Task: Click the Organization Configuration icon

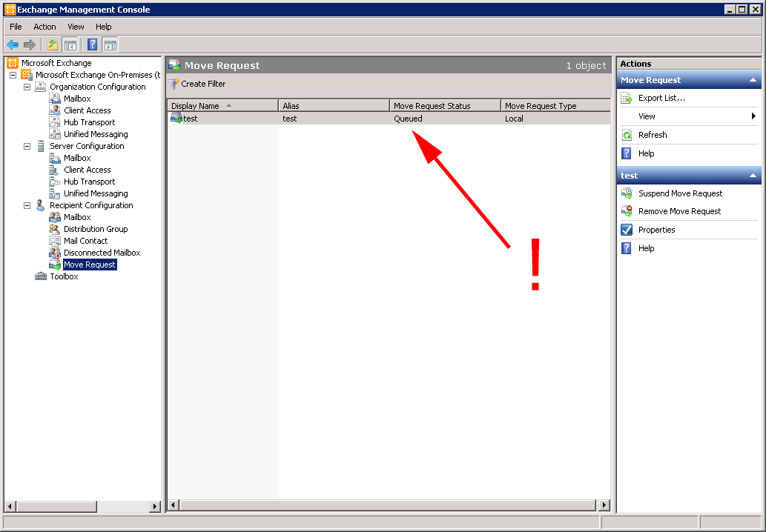Action: 41,87
